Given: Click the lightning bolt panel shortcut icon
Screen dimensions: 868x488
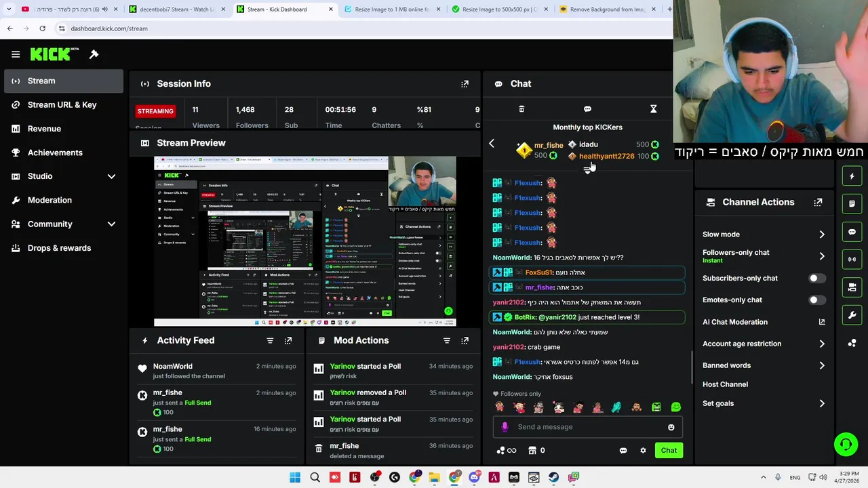Looking at the screenshot, I should point(852,176).
